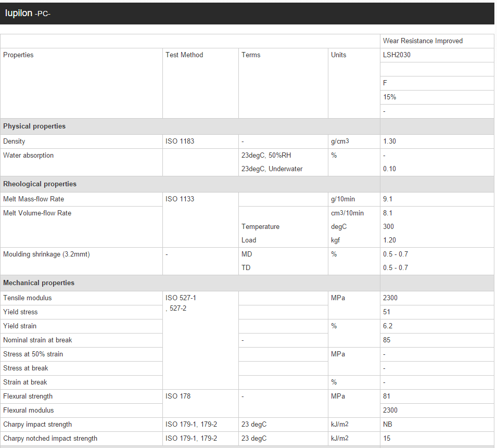Click the Tensile modulus row label
The image size is (497, 448).
click(27, 298)
